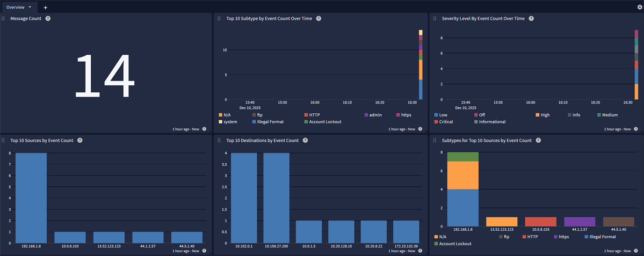Click help icon beside Top 10 Destinations

[x=305, y=140]
